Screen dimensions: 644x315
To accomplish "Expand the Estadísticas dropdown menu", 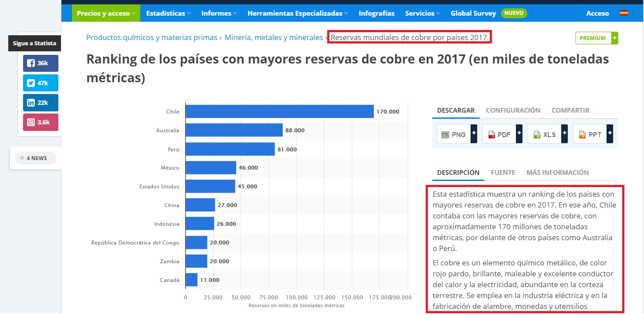I will click(x=168, y=13).
